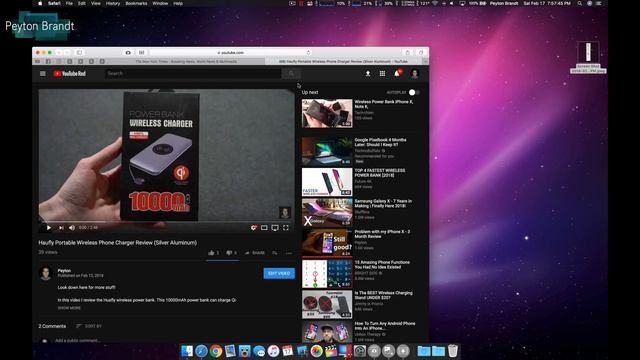This screenshot has width=640, height=360.
Task: Enter fullscreen on the video player
Action: click(286, 228)
